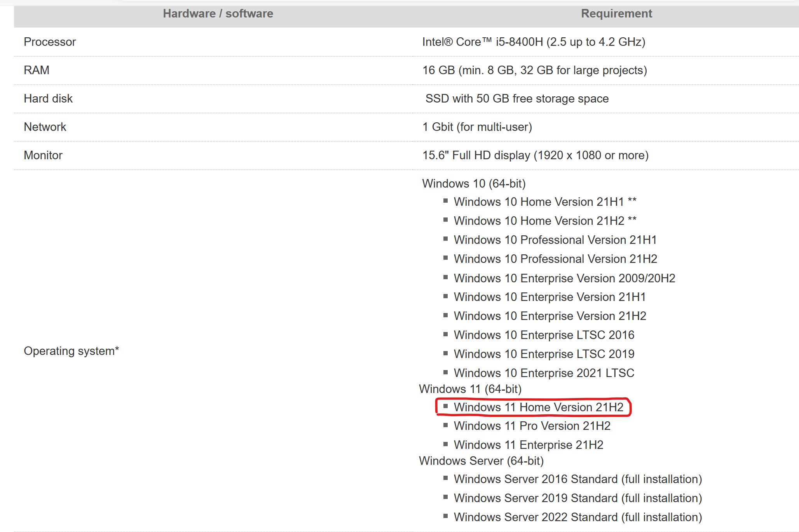Click the highlighted Windows 11 Home Version 21H2
Viewport: 799px width, 532px height.
click(x=538, y=407)
